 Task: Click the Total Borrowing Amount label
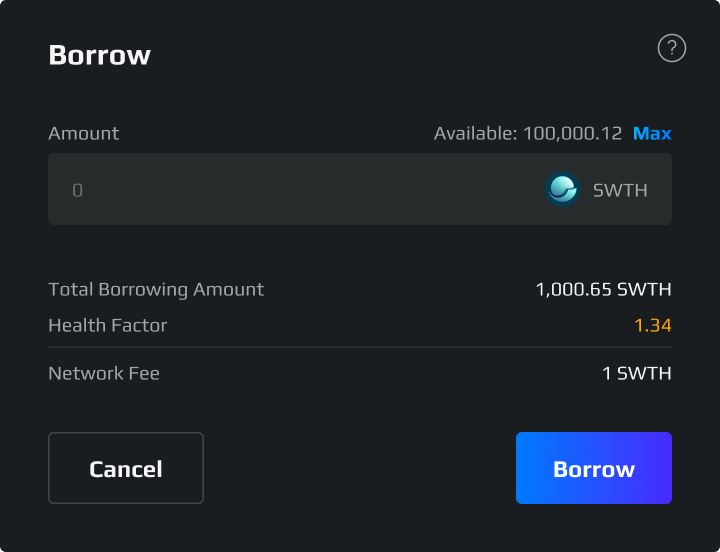[156, 290]
